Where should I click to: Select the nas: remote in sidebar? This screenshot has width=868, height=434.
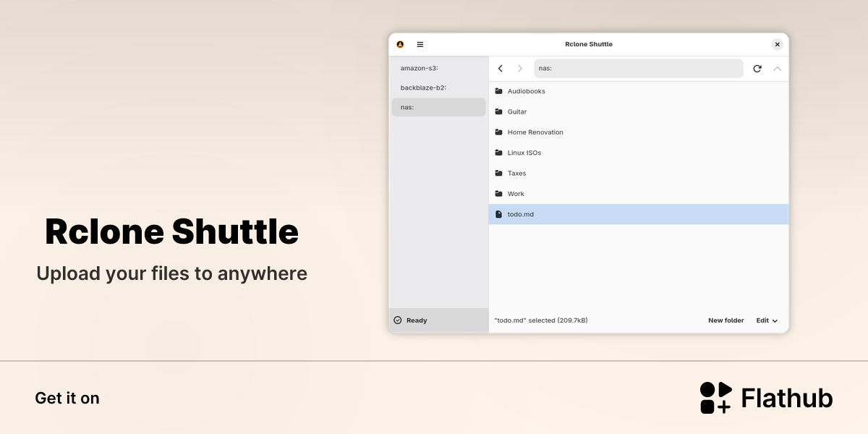438,107
